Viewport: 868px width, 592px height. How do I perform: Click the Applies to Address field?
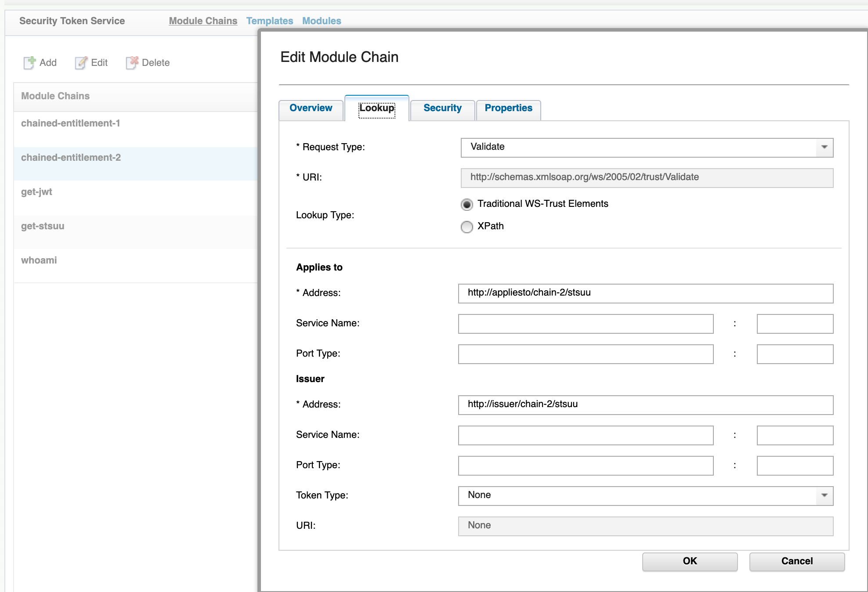click(x=645, y=293)
